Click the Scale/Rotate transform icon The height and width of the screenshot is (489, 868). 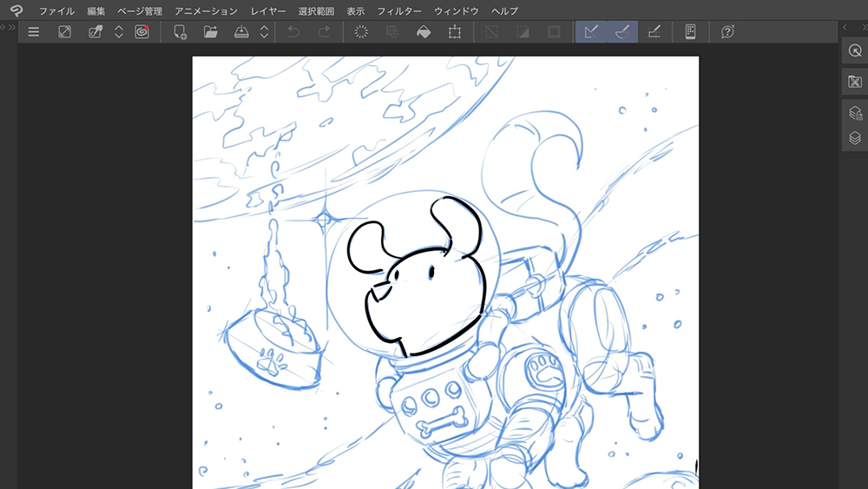(454, 32)
